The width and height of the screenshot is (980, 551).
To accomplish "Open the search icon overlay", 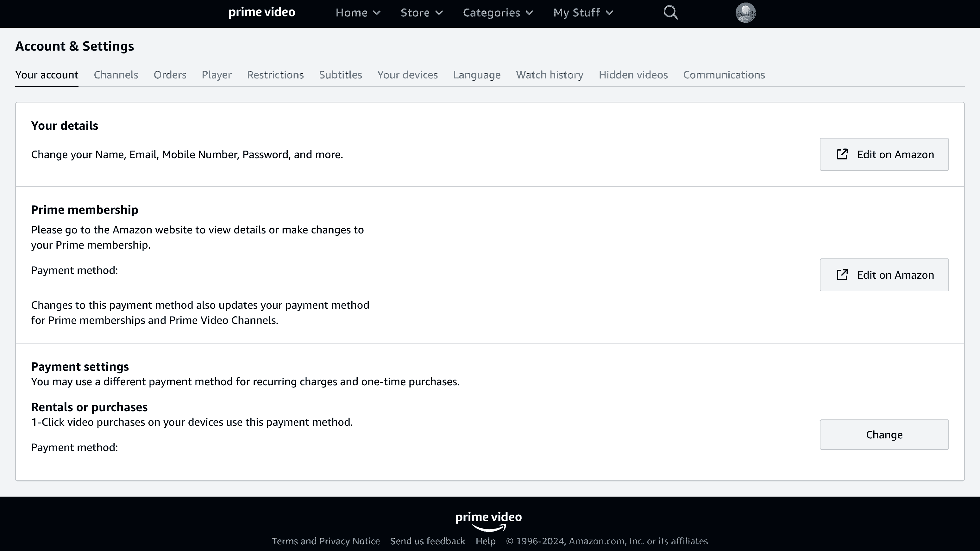I will point(671,12).
